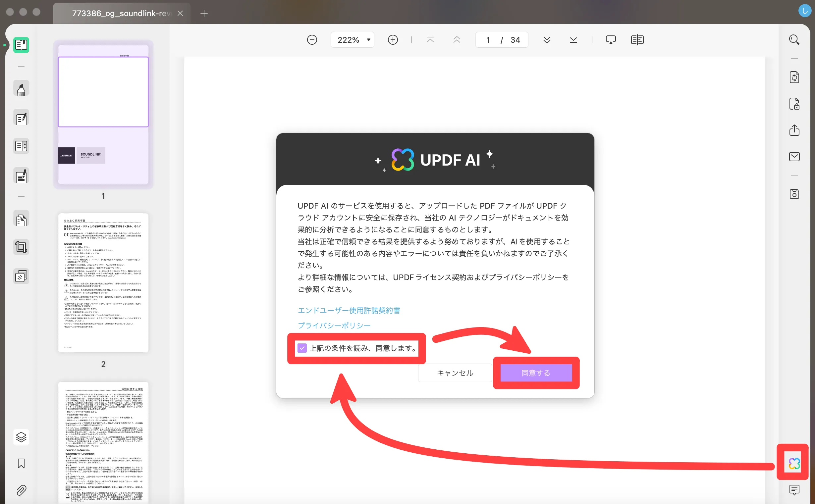Open the プライバシーポリシー link
Screen dimensions: 815x504
[x=334, y=325]
